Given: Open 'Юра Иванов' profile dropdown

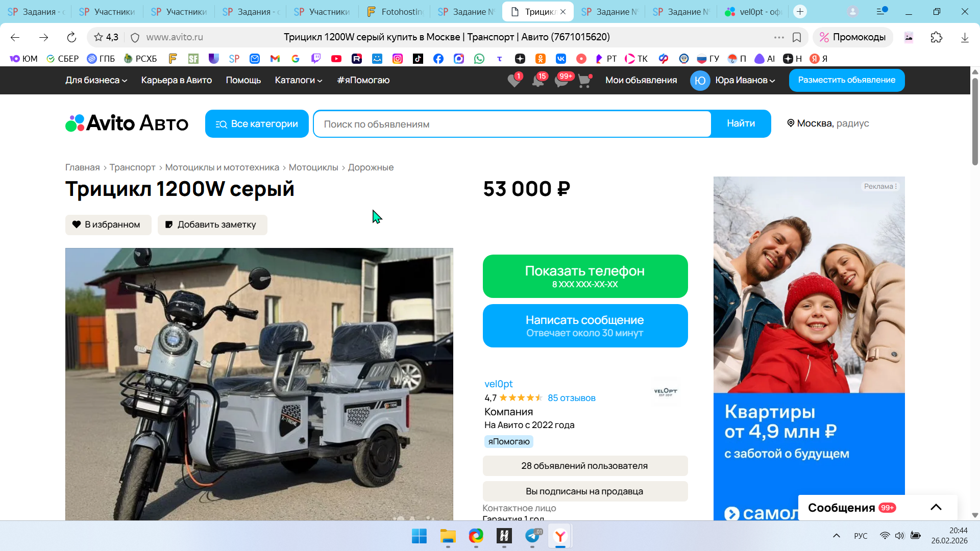Looking at the screenshot, I should (x=745, y=80).
